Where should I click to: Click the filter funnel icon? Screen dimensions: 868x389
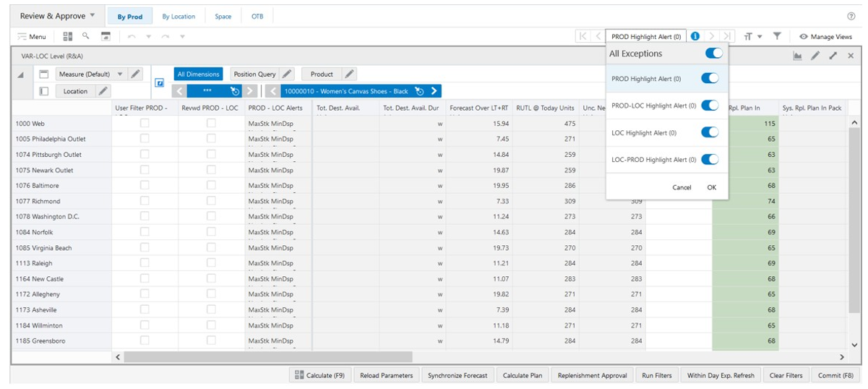pyautogui.click(x=777, y=36)
